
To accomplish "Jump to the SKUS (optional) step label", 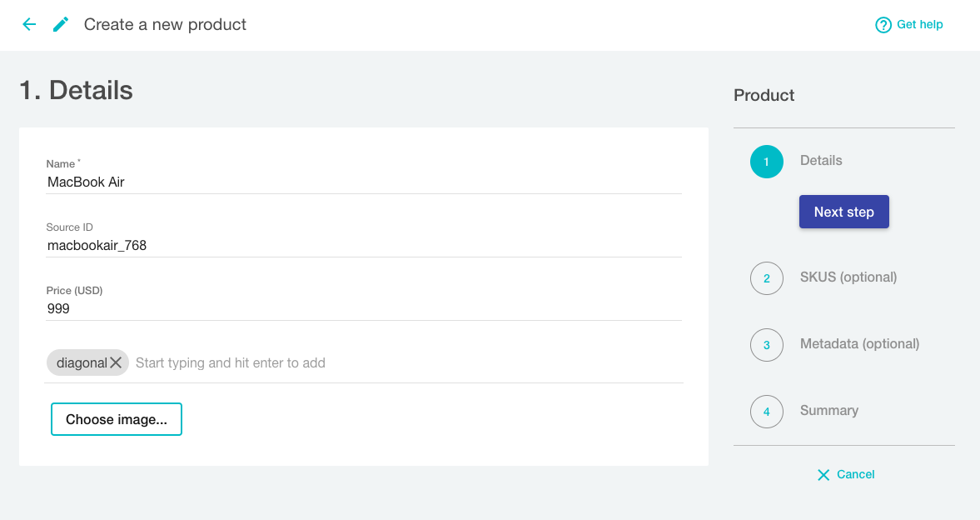I will (x=848, y=277).
